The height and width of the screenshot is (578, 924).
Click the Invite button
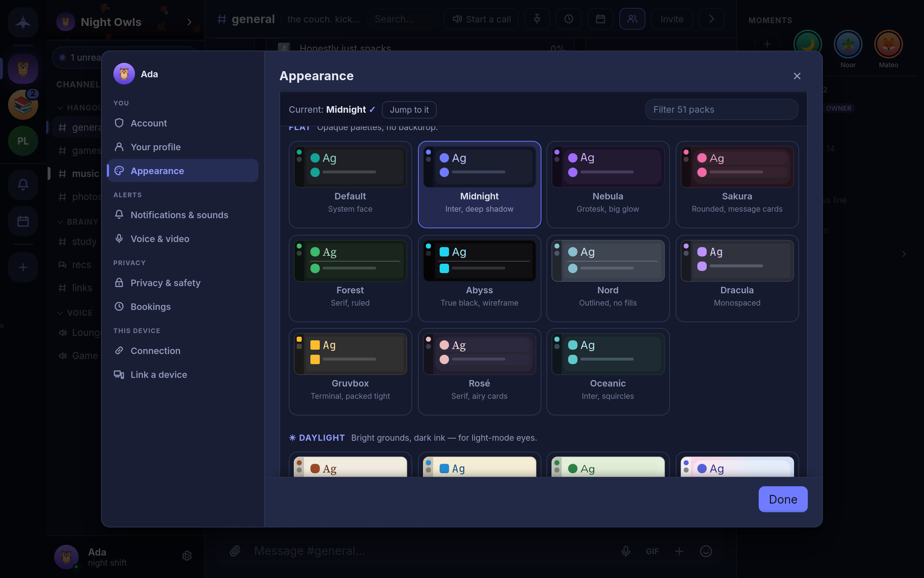coord(672,19)
